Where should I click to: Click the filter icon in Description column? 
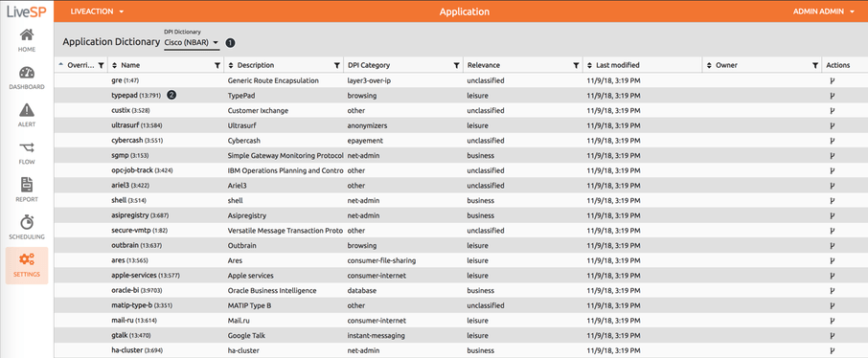point(336,65)
